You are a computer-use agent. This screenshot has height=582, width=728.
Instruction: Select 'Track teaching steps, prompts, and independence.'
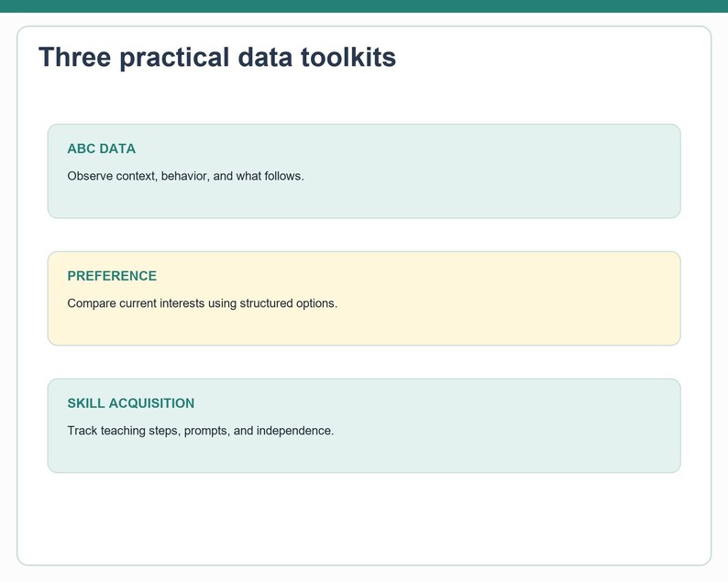[x=201, y=431]
